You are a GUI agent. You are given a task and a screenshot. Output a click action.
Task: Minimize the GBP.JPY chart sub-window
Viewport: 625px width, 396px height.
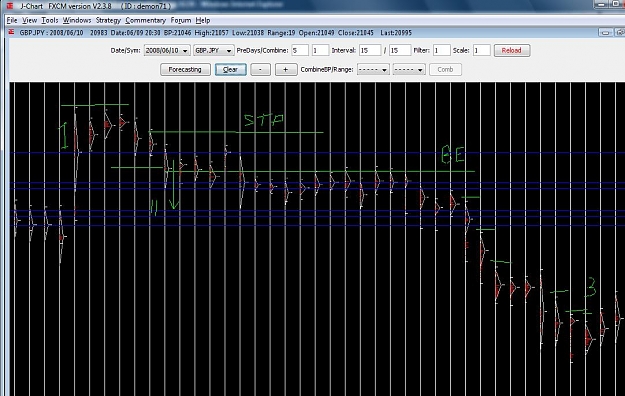tap(605, 33)
